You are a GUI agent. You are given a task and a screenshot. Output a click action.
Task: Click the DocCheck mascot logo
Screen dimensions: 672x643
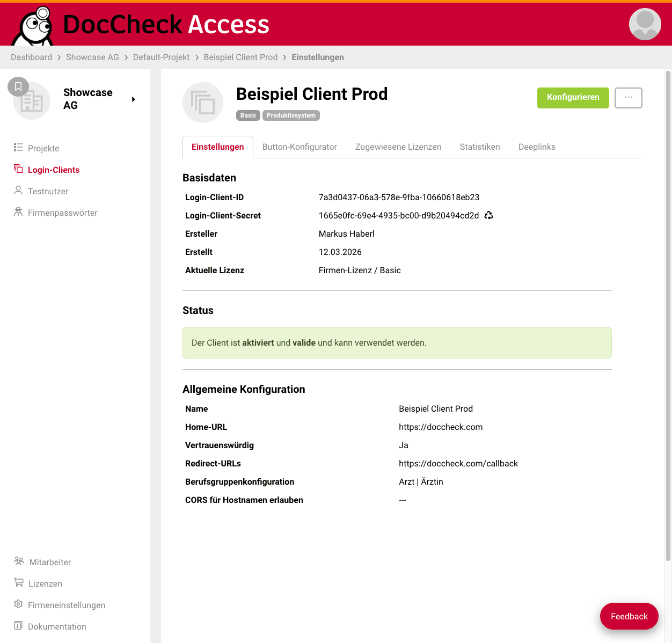click(33, 26)
